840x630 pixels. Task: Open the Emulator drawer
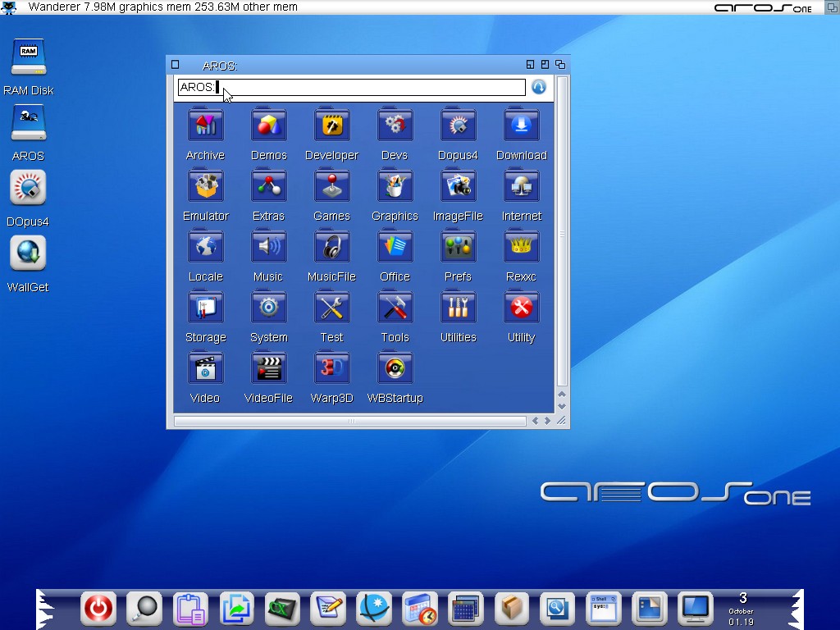205,186
